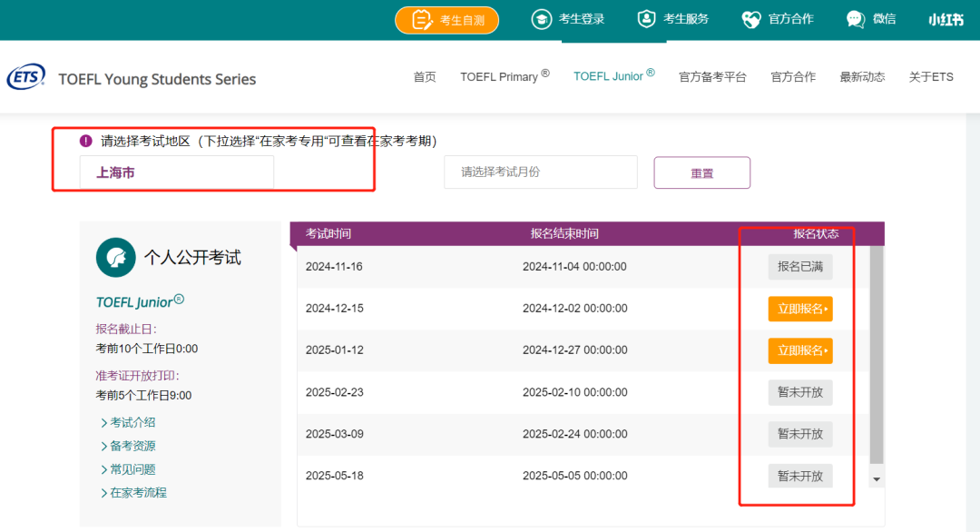Expand the 备考资源 sidebar item
This screenshot has height=532, width=980.
pos(132,446)
